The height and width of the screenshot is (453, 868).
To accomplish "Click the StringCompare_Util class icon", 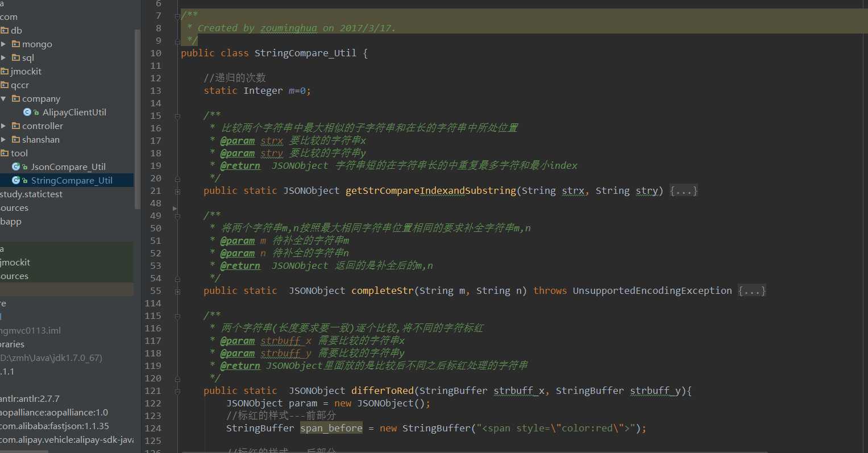I will coord(16,180).
